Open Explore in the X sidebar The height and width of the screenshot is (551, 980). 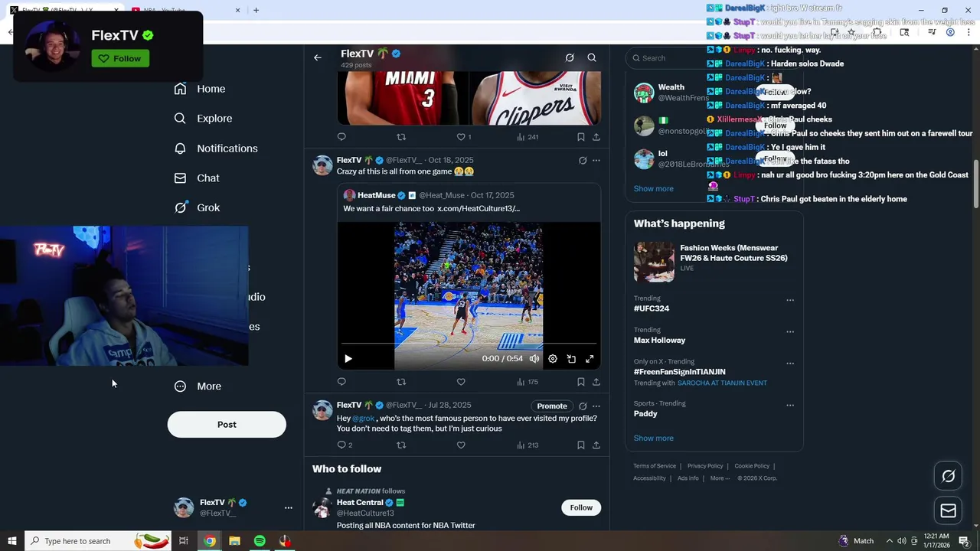click(203, 119)
